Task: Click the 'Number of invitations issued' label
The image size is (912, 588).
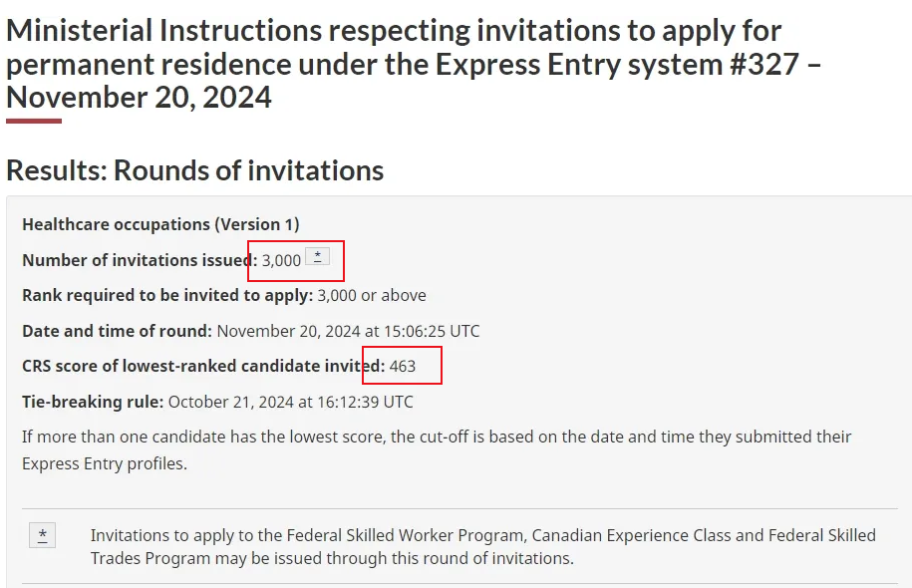Action: 139,260
